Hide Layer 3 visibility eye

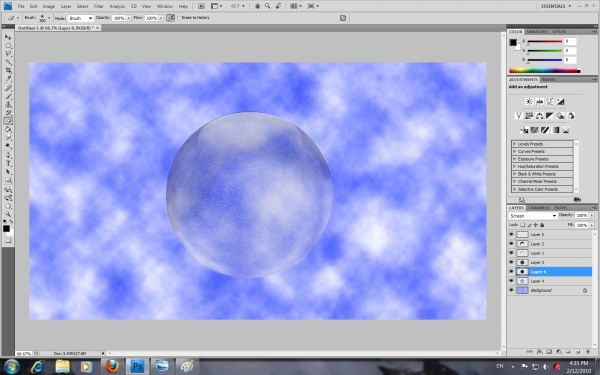pyautogui.click(x=511, y=262)
